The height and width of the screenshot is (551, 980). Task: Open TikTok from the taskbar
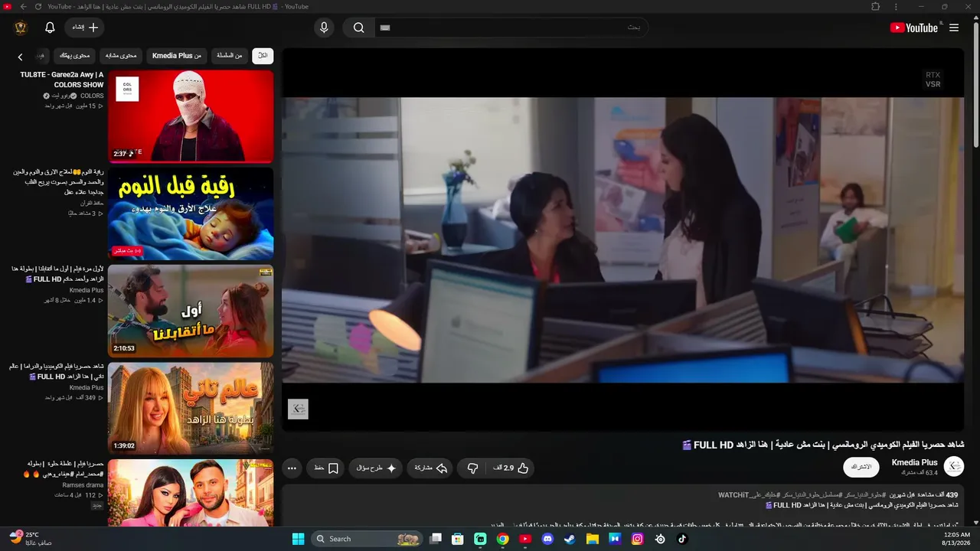coord(682,539)
